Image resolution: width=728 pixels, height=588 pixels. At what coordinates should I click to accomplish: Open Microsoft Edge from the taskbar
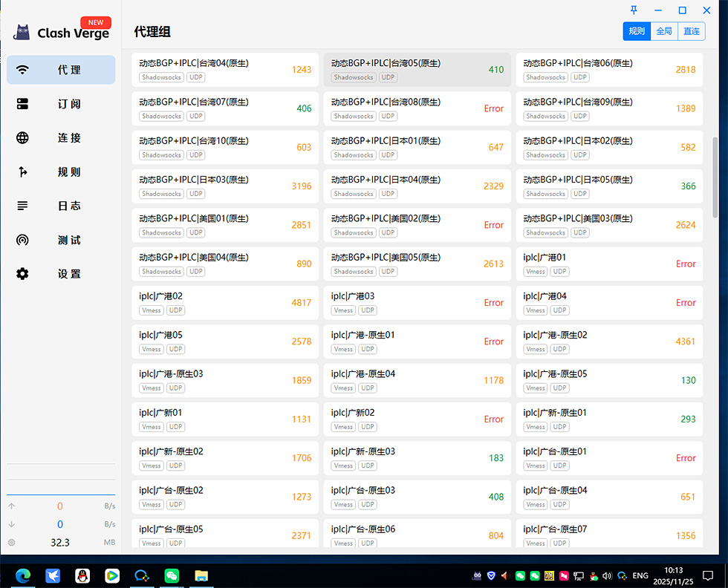coord(22,575)
